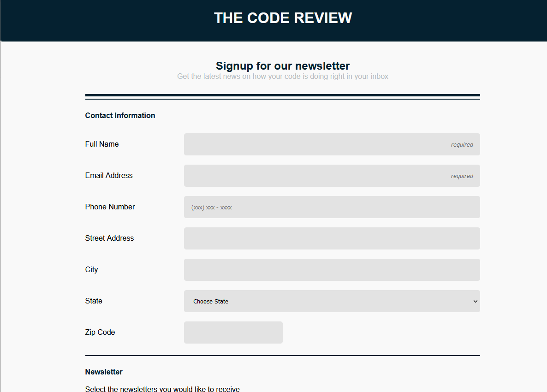Select the Phone Number label text
The image size is (547, 392).
pos(110,207)
